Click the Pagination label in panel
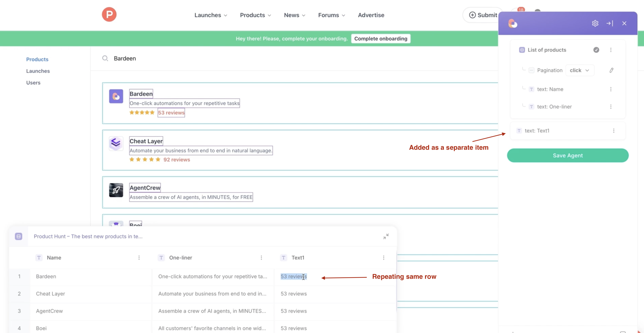 (550, 70)
